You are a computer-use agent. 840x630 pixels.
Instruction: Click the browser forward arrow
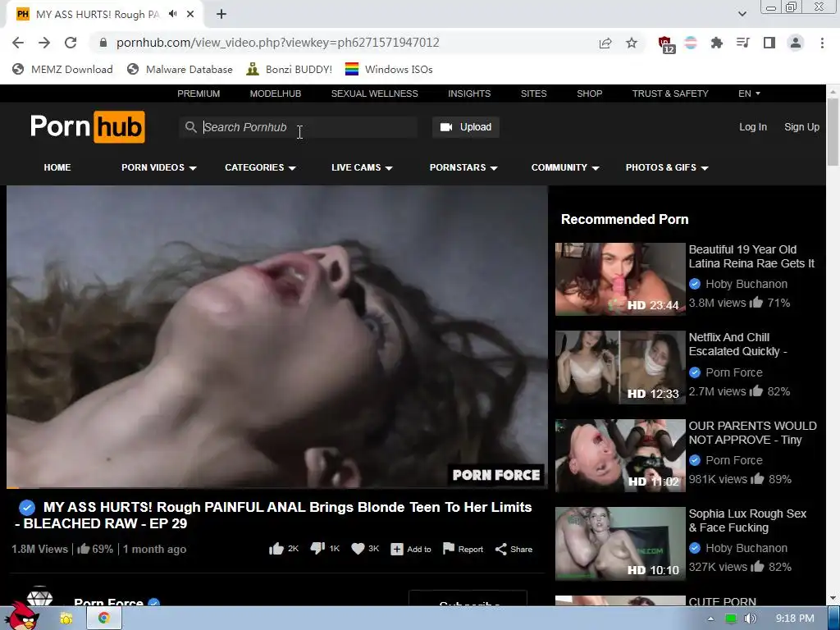(x=44, y=43)
